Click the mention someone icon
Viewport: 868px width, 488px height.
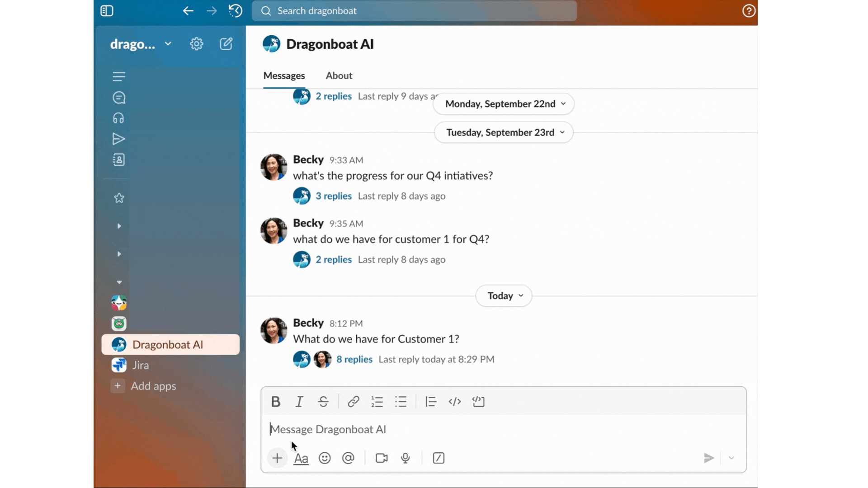(x=348, y=458)
